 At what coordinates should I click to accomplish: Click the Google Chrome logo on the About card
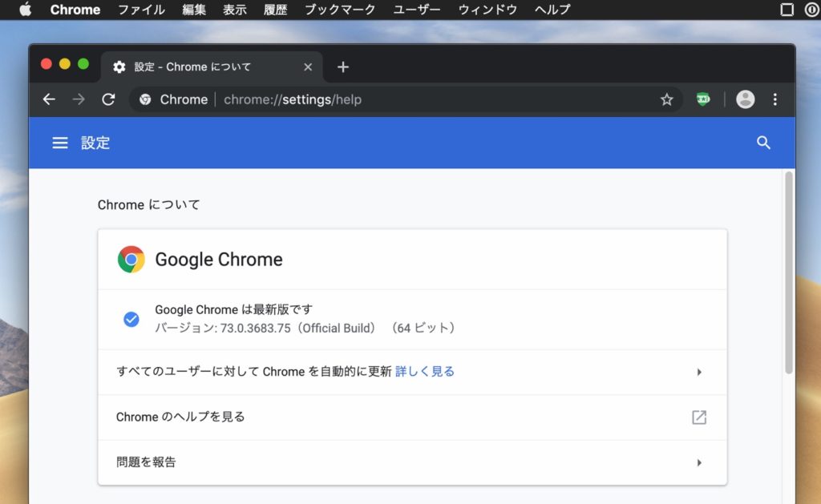pos(130,259)
